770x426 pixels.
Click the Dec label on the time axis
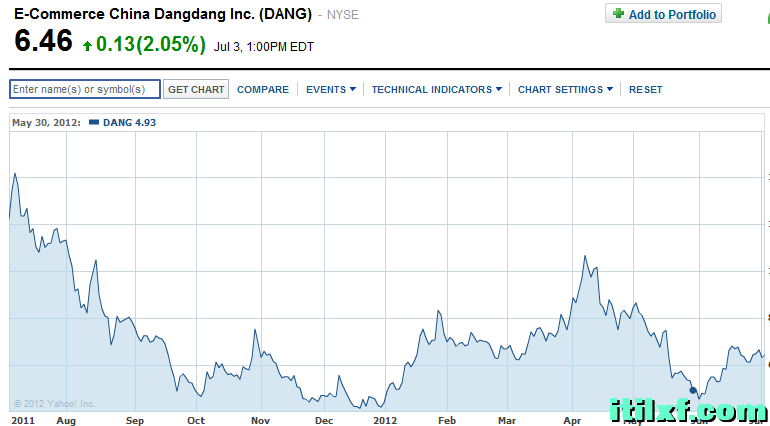point(324,421)
